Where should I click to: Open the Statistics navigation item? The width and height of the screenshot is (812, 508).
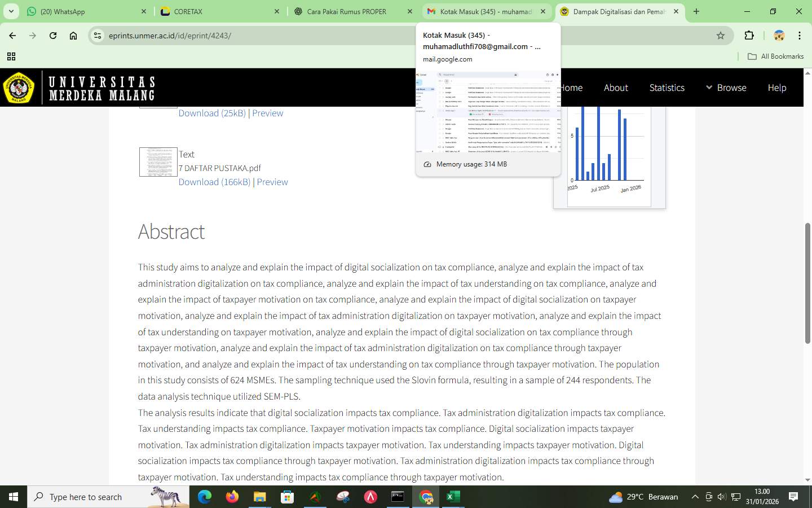[667, 87]
